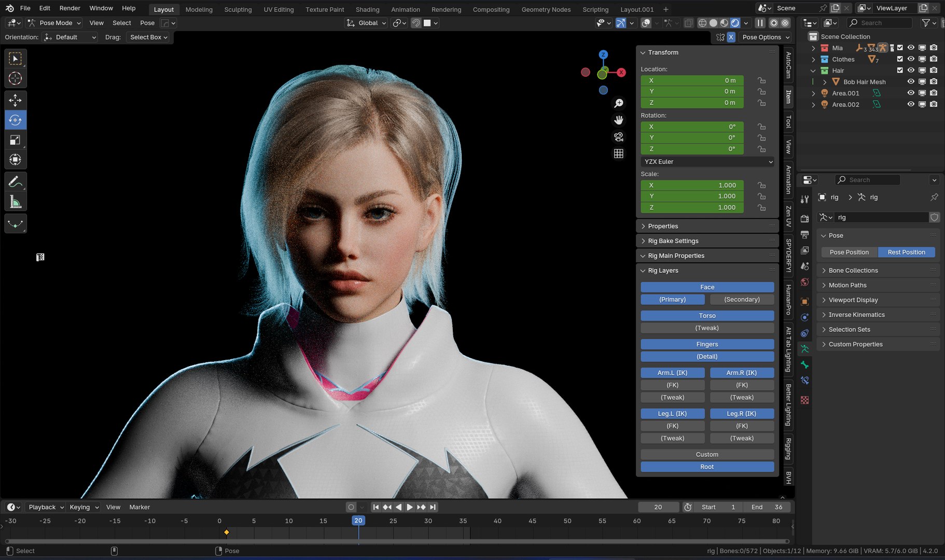Select the Measure tool
The width and height of the screenshot is (945, 560).
click(x=15, y=202)
